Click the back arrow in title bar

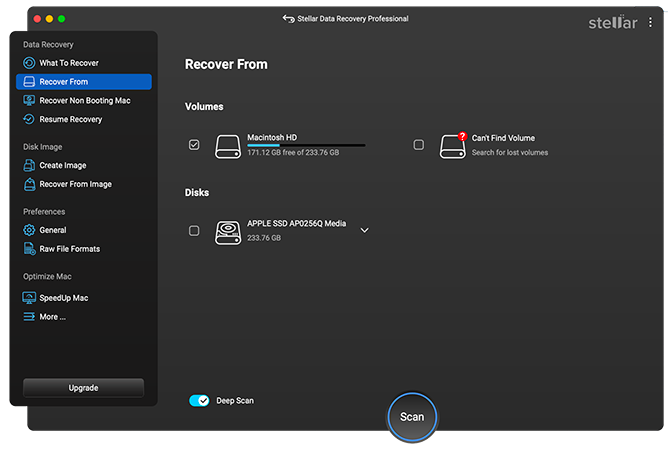(x=288, y=19)
